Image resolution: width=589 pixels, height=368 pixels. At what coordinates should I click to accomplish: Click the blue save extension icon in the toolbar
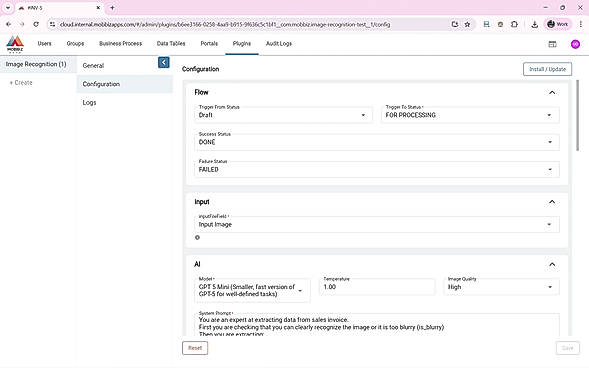pos(486,24)
